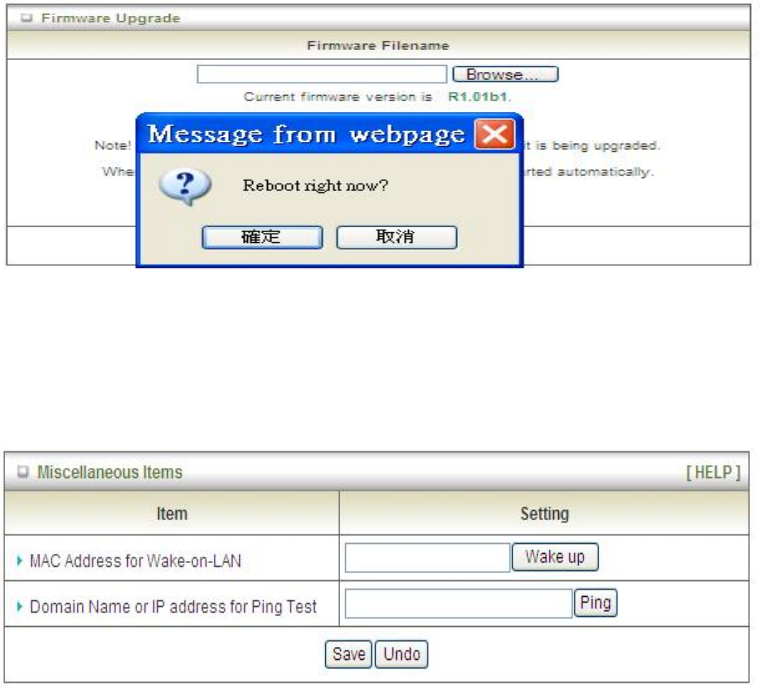760x689 pixels.
Task: Click the question mark icon in dialog
Action: point(185,187)
